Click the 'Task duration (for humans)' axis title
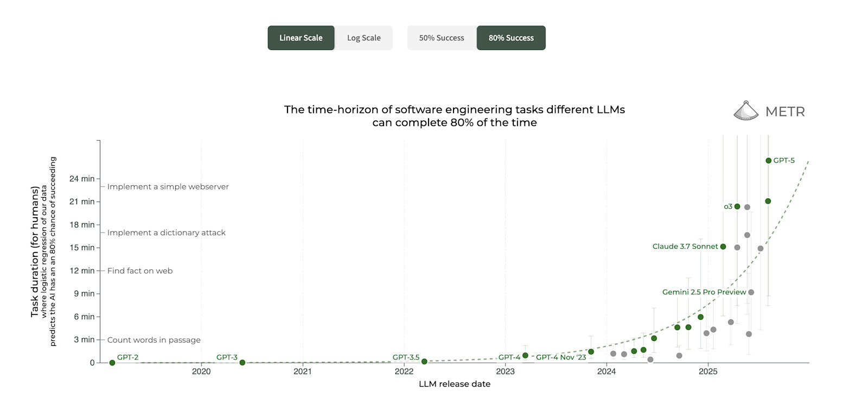The width and height of the screenshot is (868, 404). [35, 251]
